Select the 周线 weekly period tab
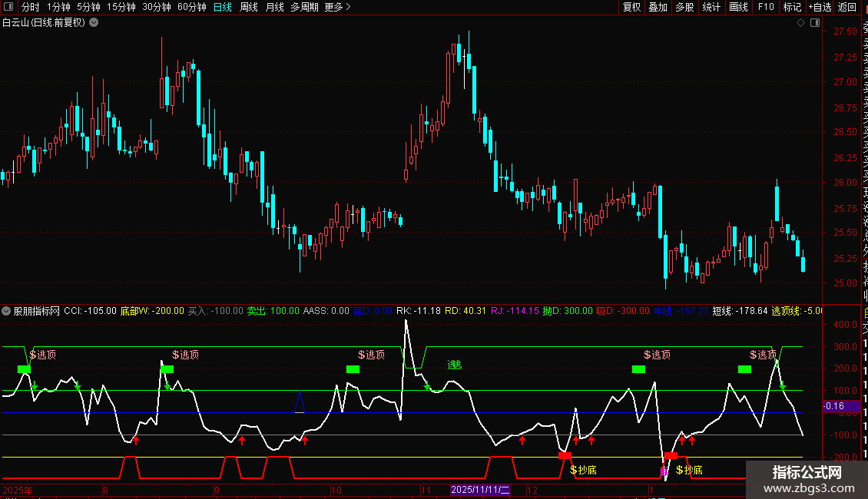Image resolution: width=868 pixels, height=499 pixels. 249,7
